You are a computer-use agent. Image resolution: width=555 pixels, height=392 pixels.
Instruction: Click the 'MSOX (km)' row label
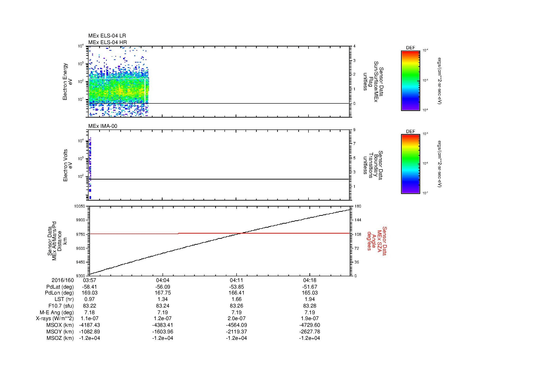tap(60, 325)
